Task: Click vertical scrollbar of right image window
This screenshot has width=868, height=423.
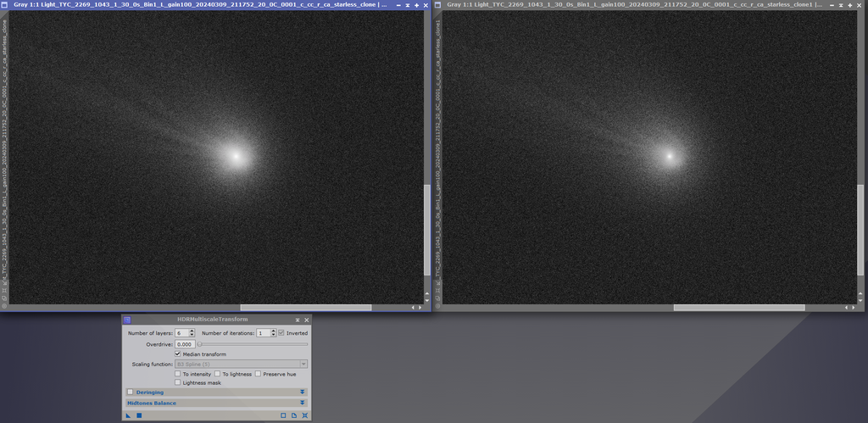Action: (x=860, y=230)
